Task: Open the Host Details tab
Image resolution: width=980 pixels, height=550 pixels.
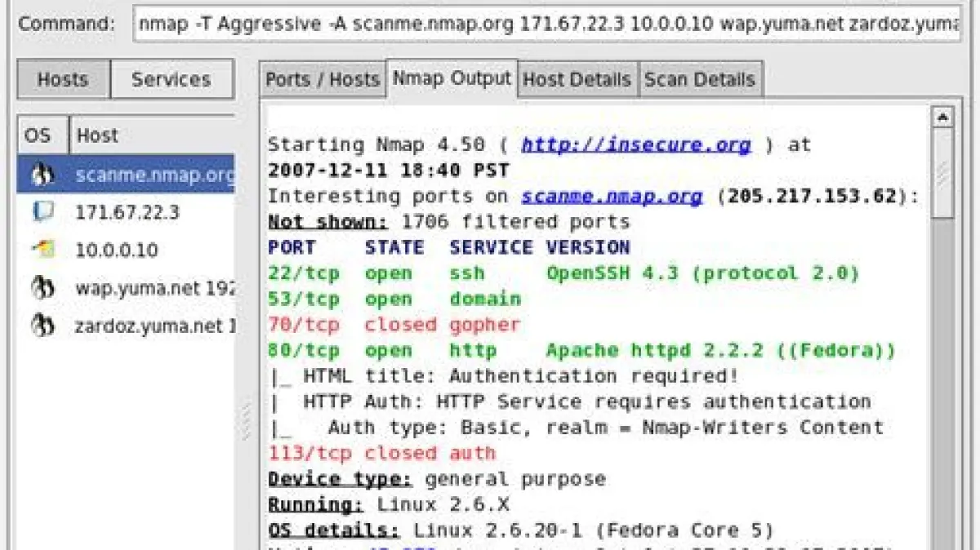Action: (x=577, y=80)
